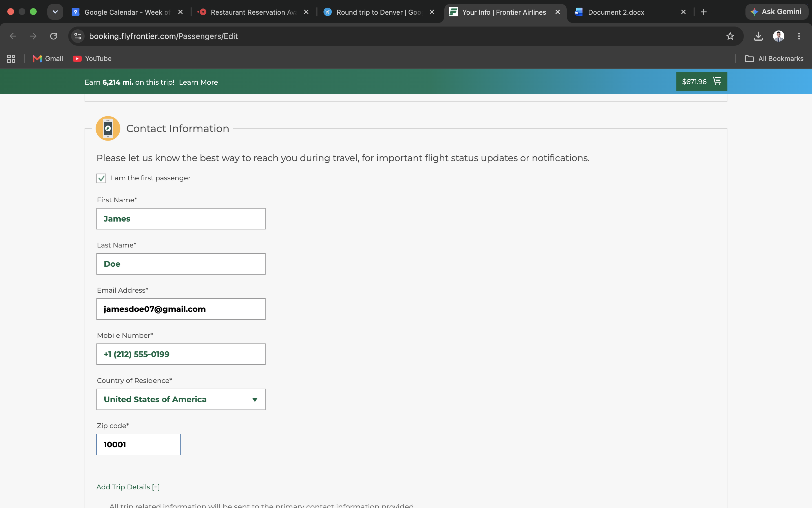This screenshot has width=812, height=508.
Task: Open the downloads icon
Action: (758, 36)
